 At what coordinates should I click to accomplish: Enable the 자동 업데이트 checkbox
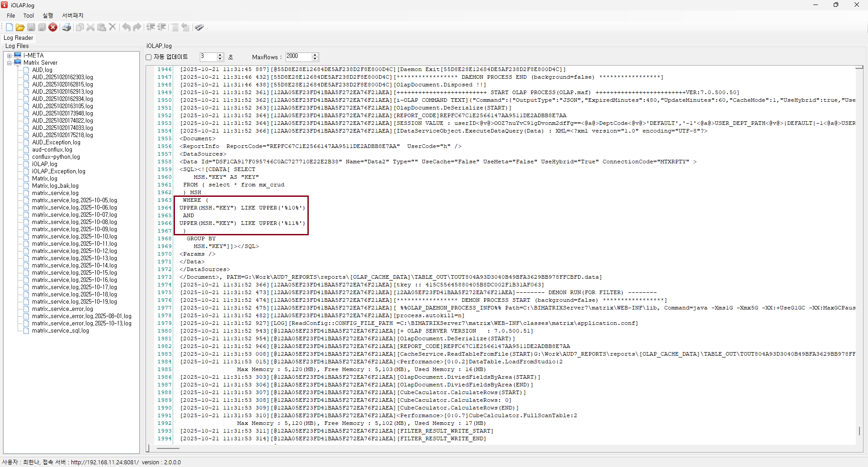click(149, 57)
